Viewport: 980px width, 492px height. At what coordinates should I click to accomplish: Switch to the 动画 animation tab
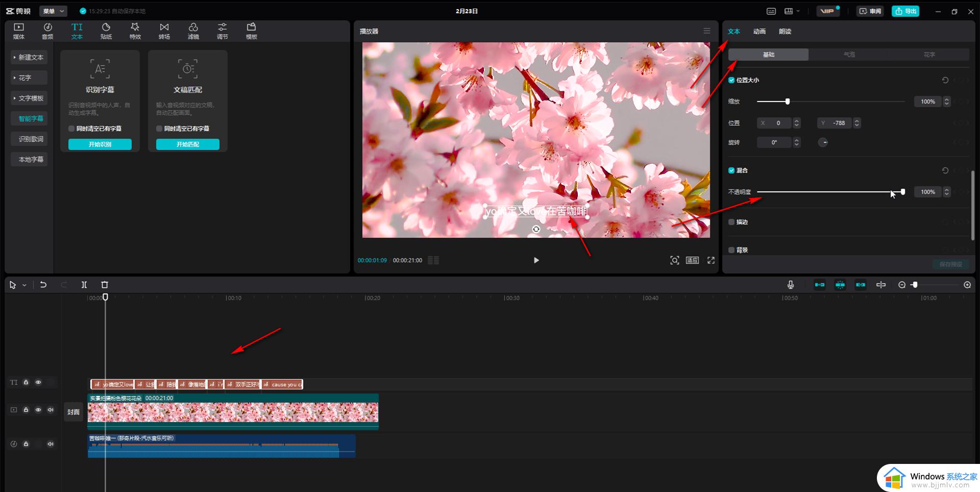point(759,32)
